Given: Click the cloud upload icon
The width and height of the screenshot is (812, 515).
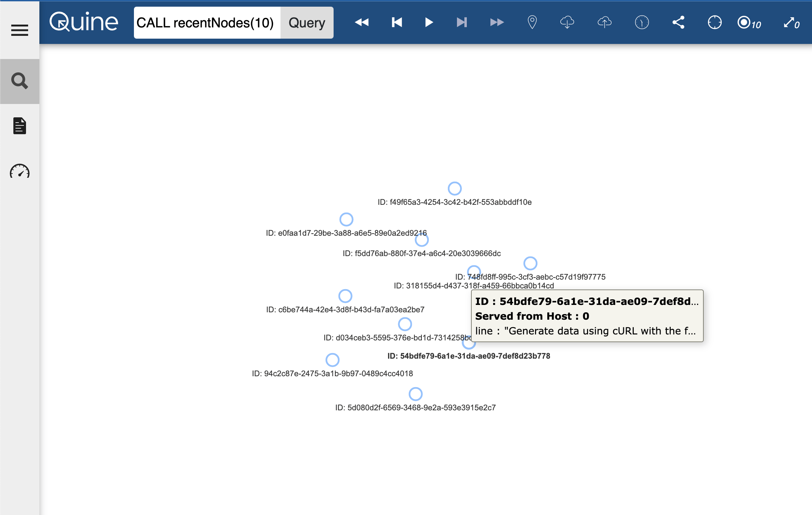Looking at the screenshot, I should (604, 22).
